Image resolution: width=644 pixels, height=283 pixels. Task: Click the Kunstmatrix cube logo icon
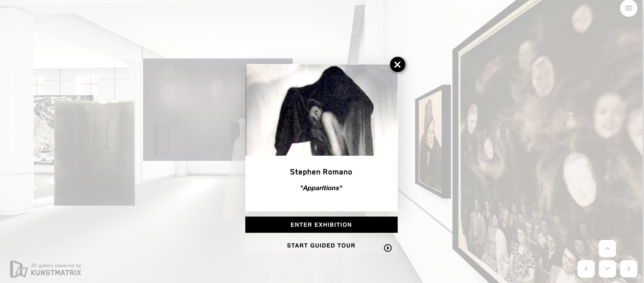click(x=19, y=269)
